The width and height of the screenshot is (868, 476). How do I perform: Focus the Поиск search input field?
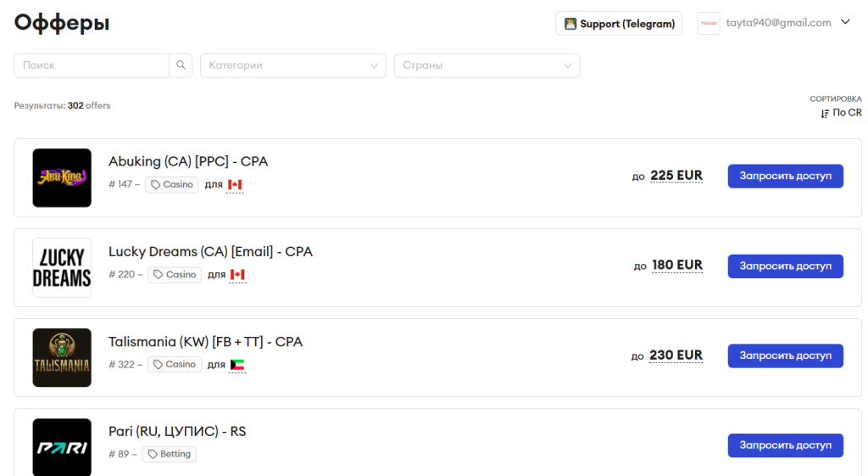92,65
